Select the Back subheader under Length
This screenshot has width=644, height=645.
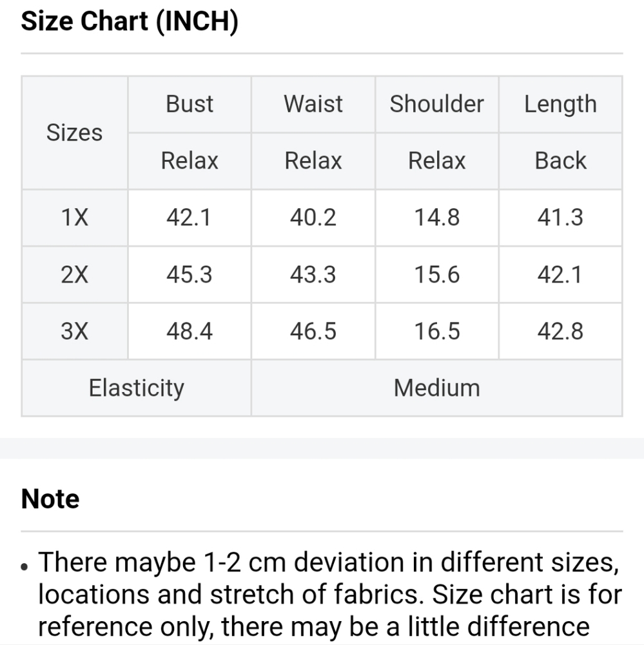[x=561, y=161]
